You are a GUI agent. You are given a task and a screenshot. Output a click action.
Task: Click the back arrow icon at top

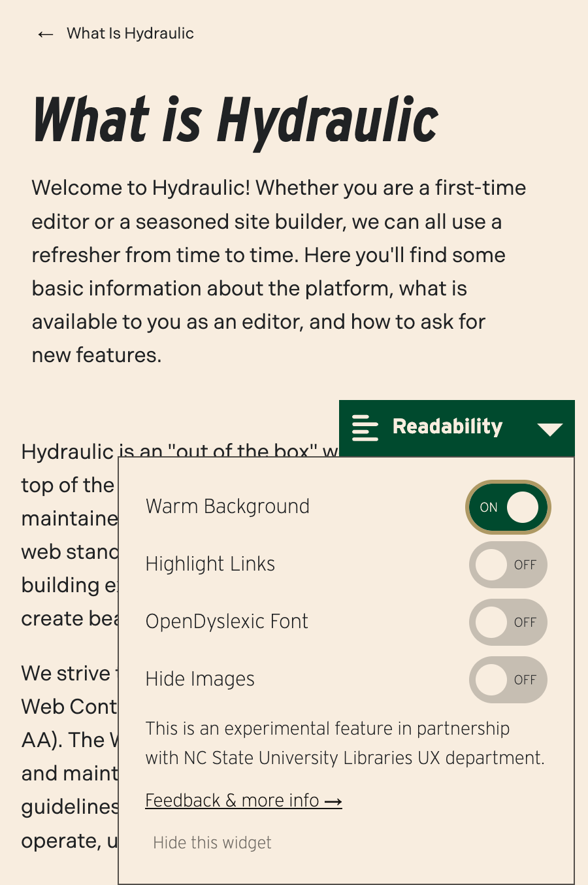[x=45, y=34]
